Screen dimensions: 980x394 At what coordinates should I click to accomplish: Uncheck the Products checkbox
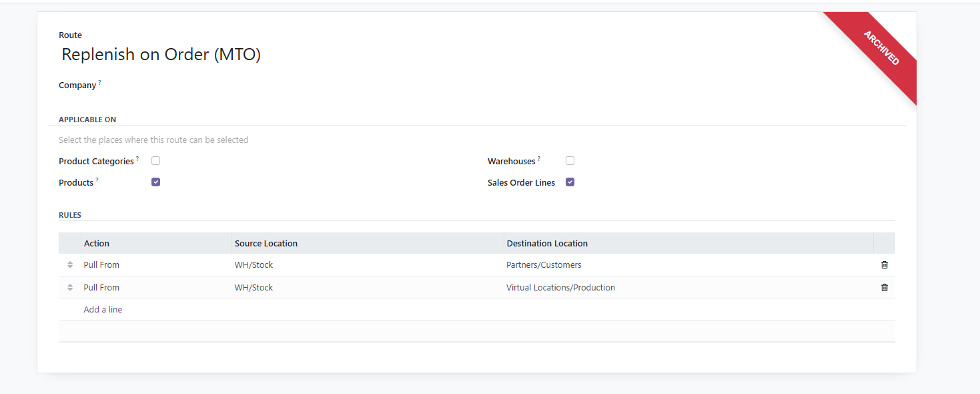(x=155, y=182)
